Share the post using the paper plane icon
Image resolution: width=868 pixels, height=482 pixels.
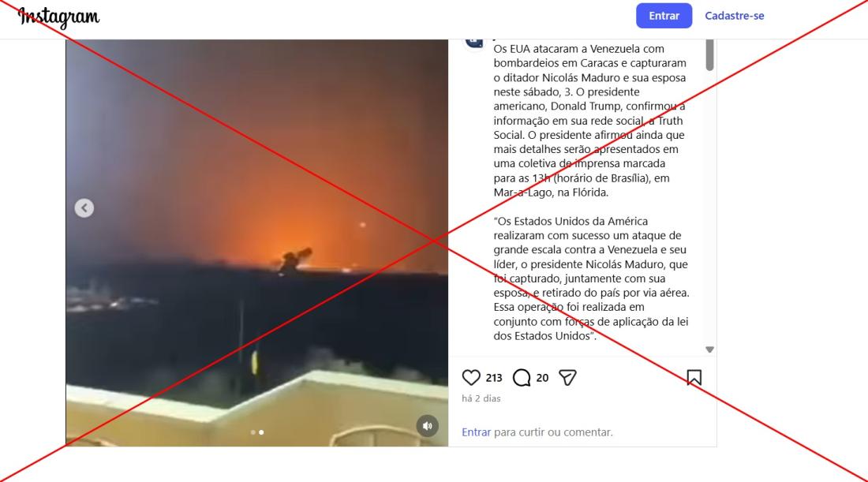tap(567, 377)
